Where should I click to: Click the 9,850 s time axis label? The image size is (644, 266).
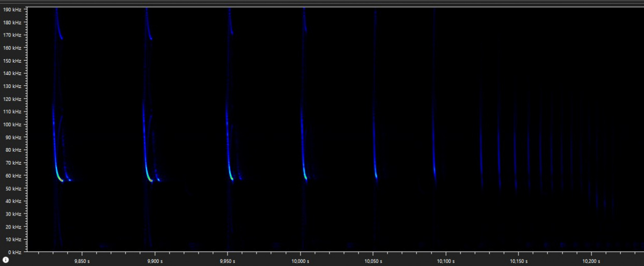(x=82, y=261)
